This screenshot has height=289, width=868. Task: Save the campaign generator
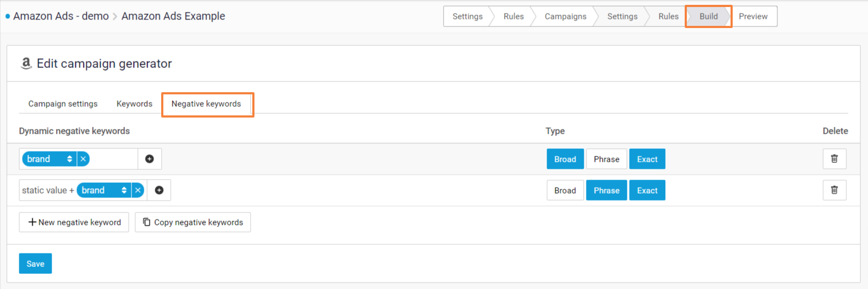[36, 264]
